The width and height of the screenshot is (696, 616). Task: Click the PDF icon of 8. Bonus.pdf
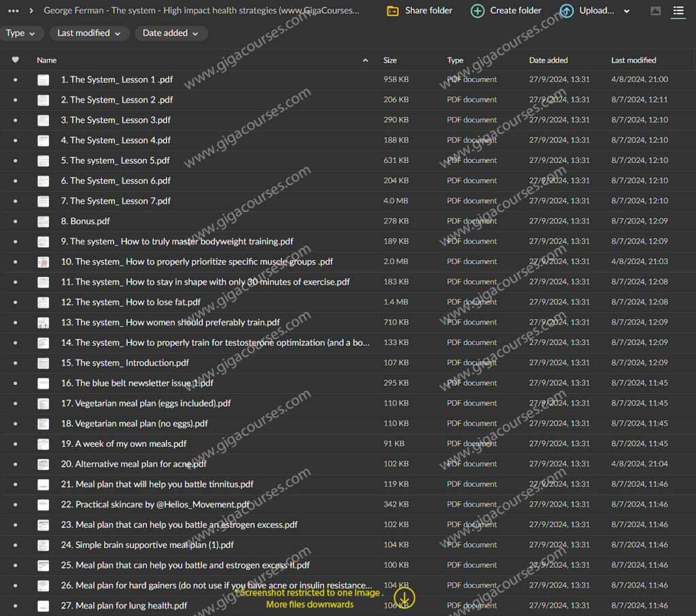(x=43, y=221)
